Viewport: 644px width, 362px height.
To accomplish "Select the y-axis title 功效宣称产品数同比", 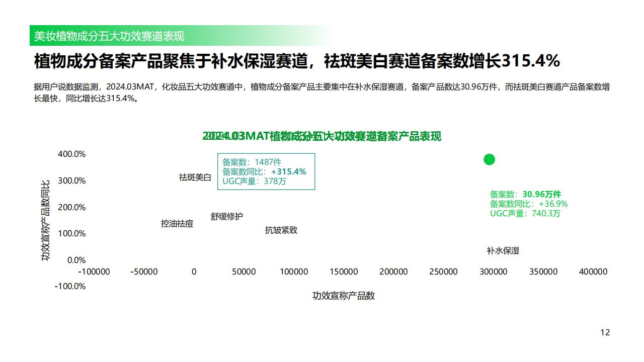I will click(x=45, y=220).
